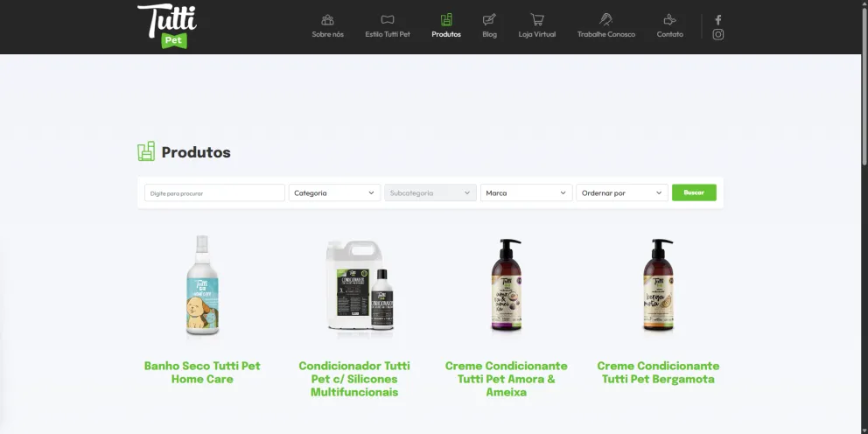The image size is (868, 434).
Task: Open Creme Condicionante Amora & Ameixa bottle image
Action: point(506,285)
